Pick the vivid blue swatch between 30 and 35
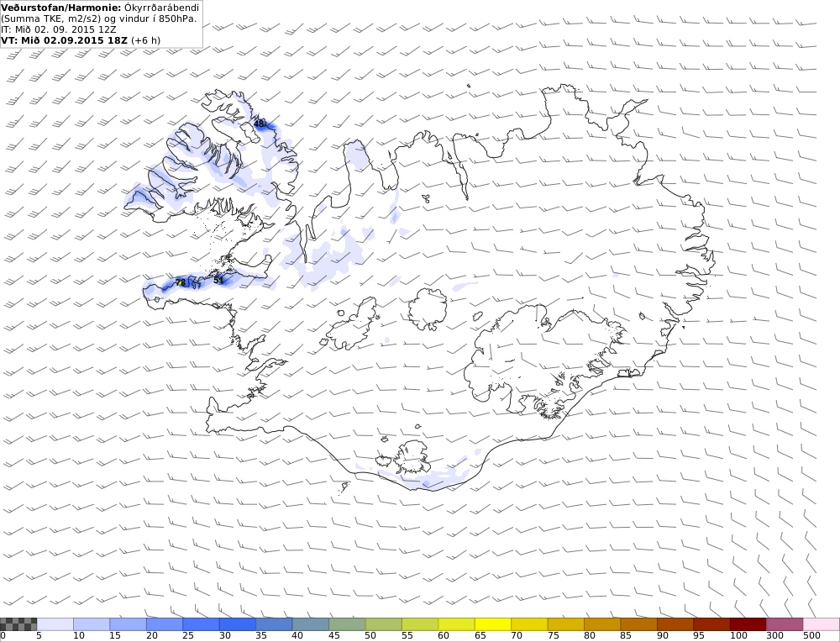Image resolution: width=840 pixels, height=642 pixels. point(238,624)
